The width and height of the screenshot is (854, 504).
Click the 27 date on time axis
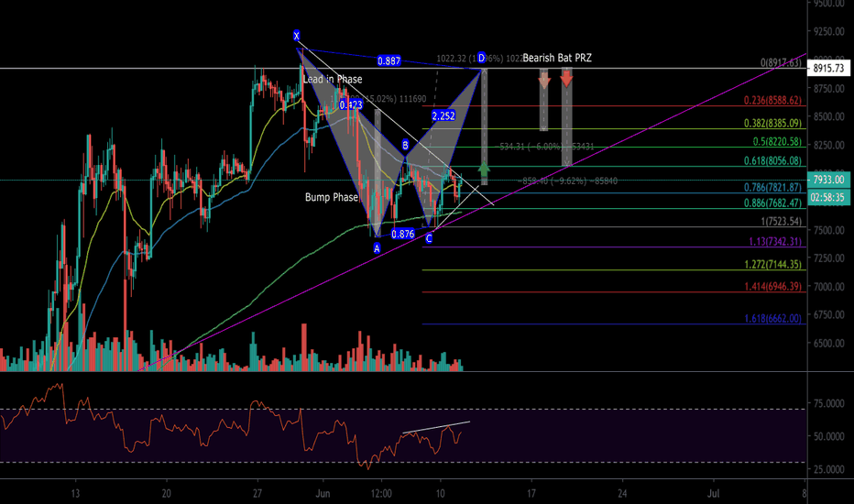click(x=257, y=494)
